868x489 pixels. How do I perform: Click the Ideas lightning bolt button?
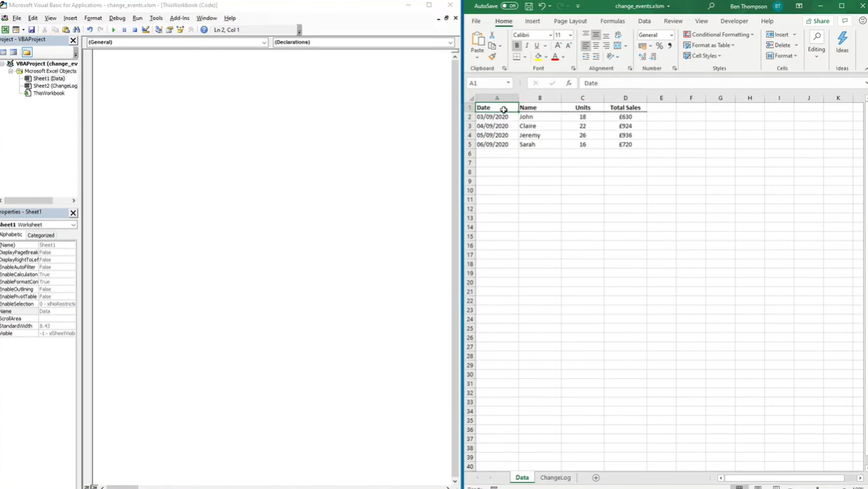coord(842,42)
